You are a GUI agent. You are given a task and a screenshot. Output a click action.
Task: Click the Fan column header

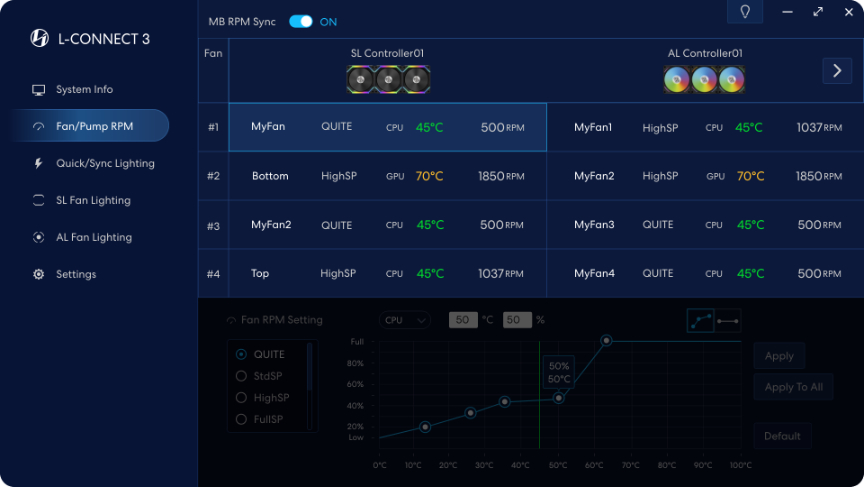tap(213, 53)
